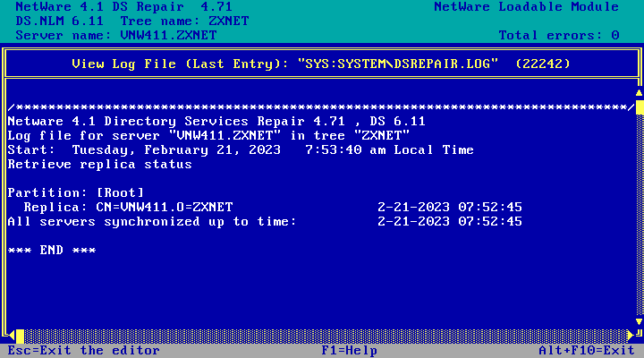Click 'Server name: VNW411.ZXNET' header line
The height and width of the screenshot is (358, 644).
click(116, 35)
